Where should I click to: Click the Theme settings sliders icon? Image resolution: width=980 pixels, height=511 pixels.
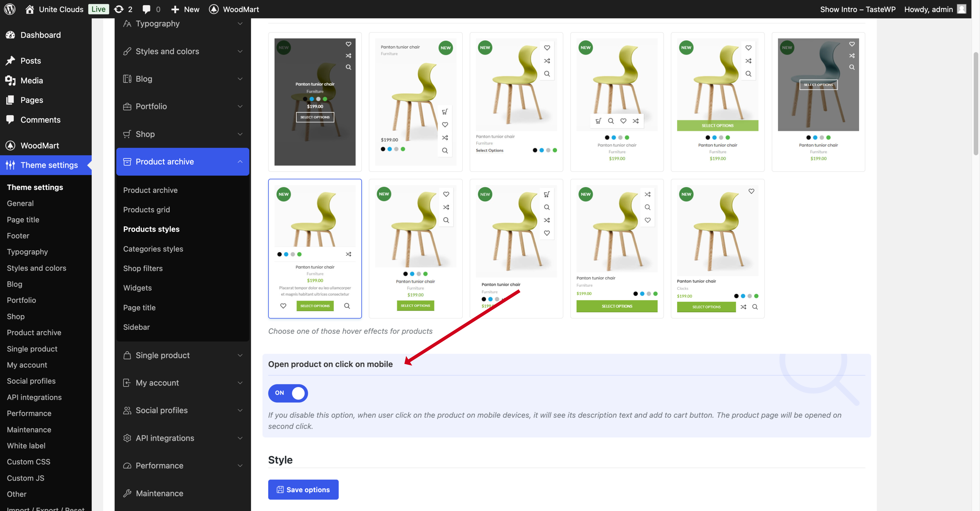pos(10,165)
